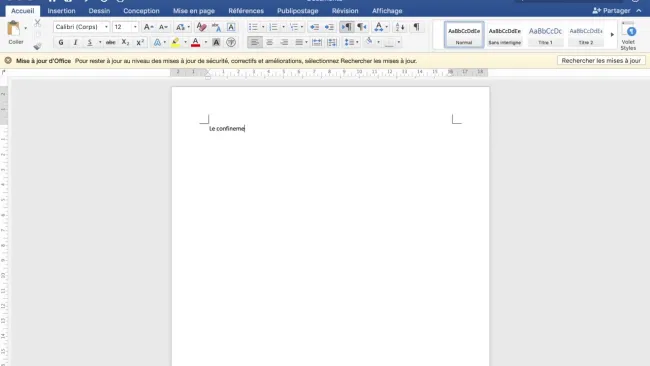Toggle italic I formatting
The image size is (650, 366).
(75, 42)
